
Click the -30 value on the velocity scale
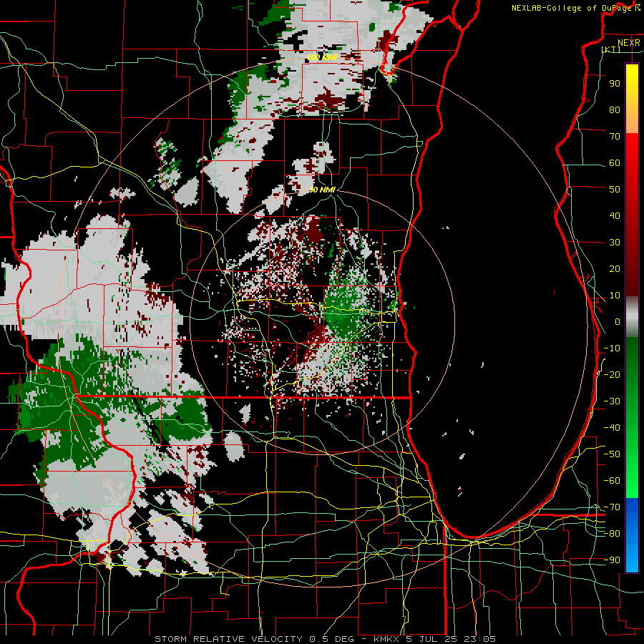(612, 401)
